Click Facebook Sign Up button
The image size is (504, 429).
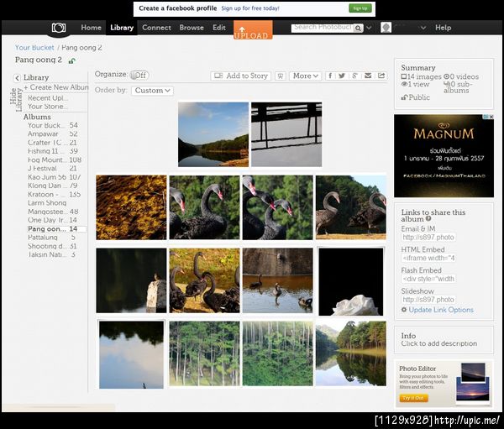(x=360, y=8)
